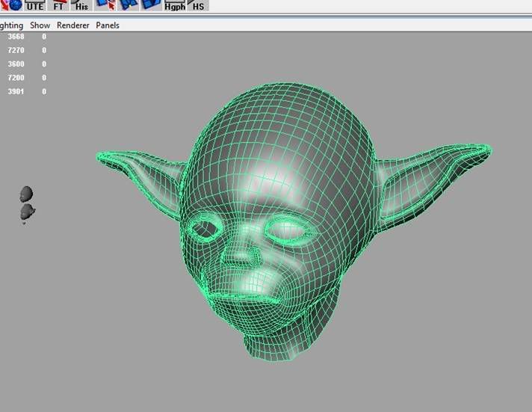This screenshot has width=532, height=412.
Task: Click the blue sphere with red arrow shelf icon
Action: click(12, 5)
